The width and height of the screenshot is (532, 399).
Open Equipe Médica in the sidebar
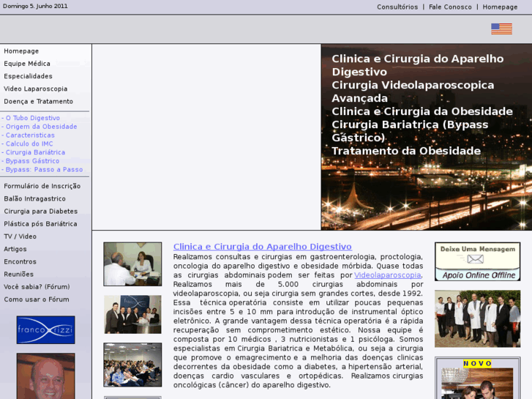[27, 64]
